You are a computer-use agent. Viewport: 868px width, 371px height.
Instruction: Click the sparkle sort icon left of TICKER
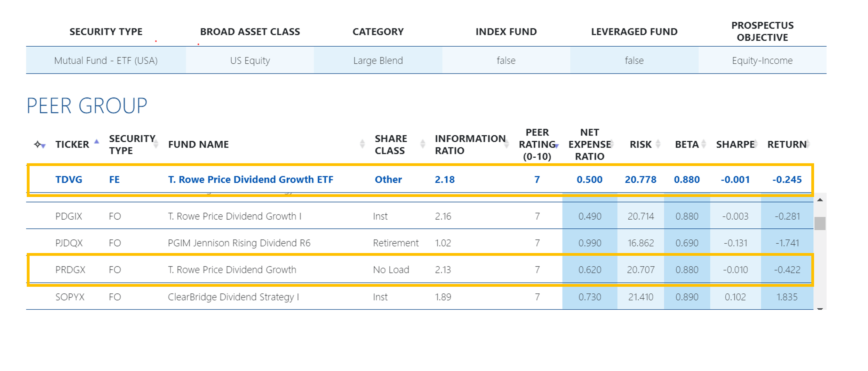pos(39,144)
